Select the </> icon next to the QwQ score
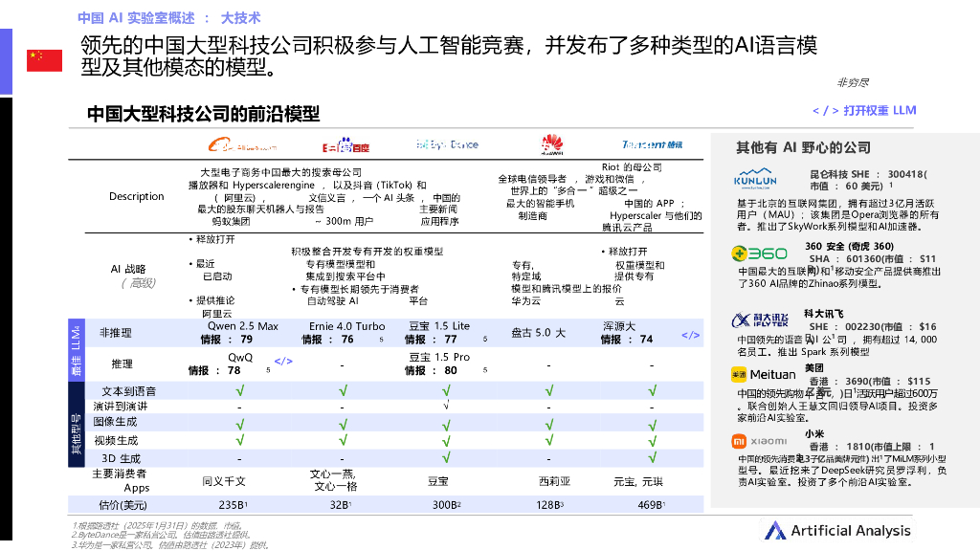The height and width of the screenshot is (551, 980). pyautogui.click(x=282, y=362)
